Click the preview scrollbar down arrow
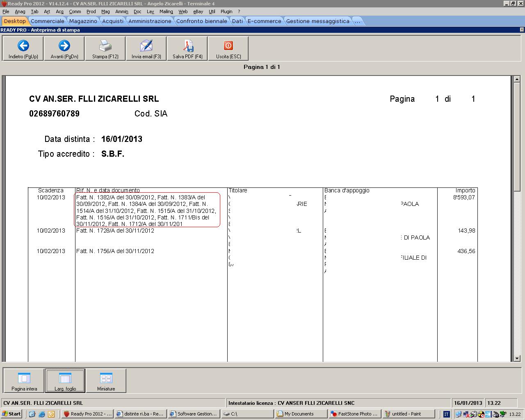The height and width of the screenshot is (420, 525). click(x=517, y=358)
